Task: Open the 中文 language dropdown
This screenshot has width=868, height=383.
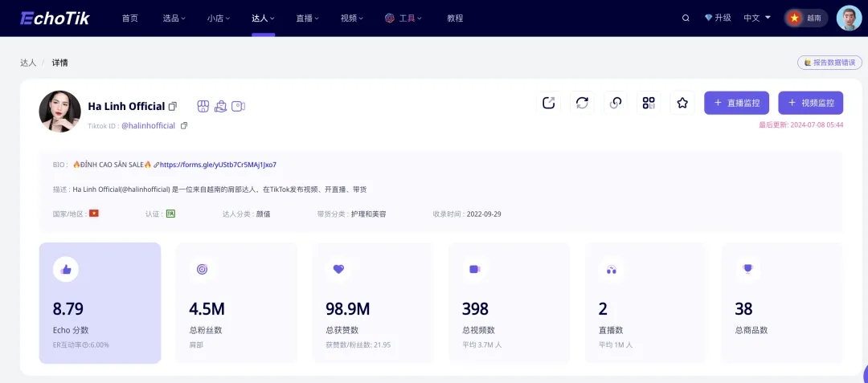Action: click(x=756, y=18)
